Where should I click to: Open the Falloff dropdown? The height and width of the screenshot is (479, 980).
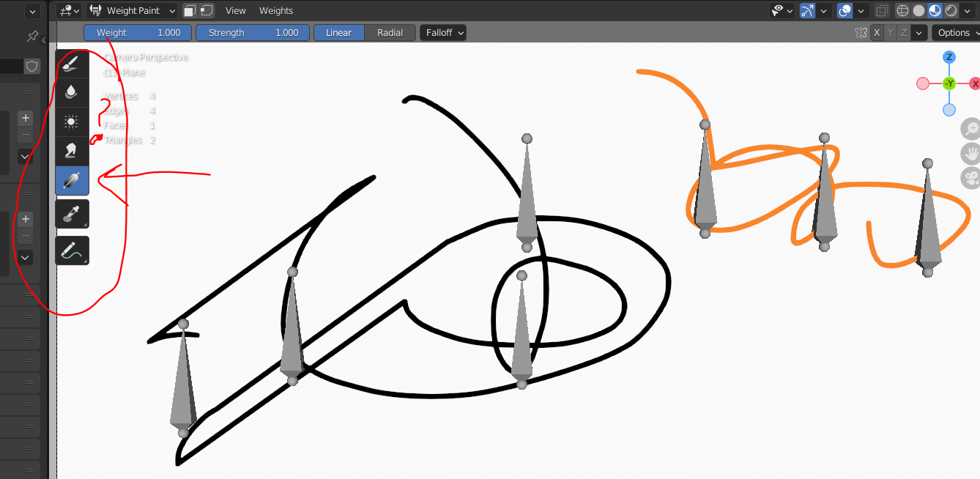tap(442, 33)
